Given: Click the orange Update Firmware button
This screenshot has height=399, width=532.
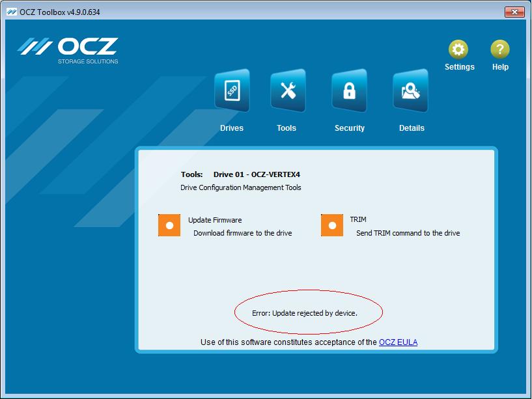Looking at the screenshot, I should pos(169,225).
